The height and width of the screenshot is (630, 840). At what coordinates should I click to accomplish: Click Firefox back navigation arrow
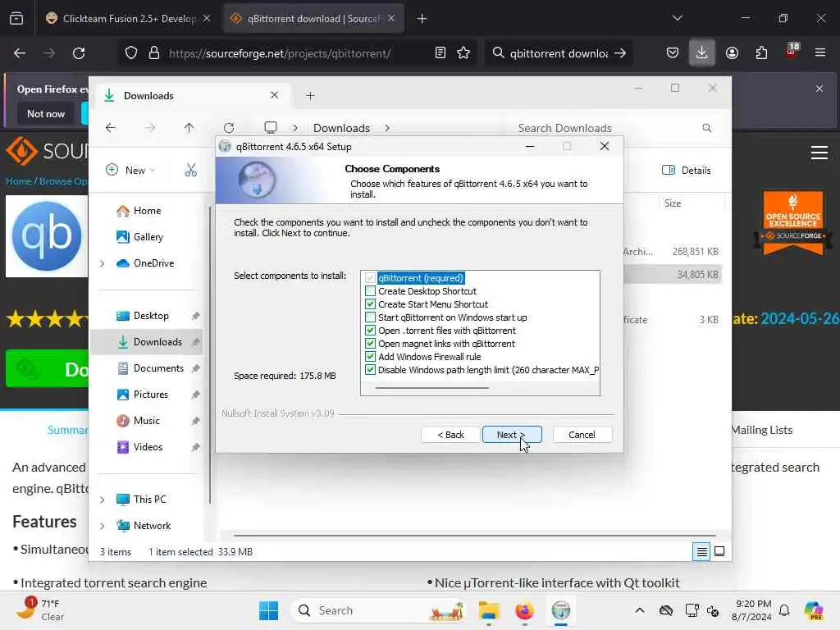(x=20, y=53)
